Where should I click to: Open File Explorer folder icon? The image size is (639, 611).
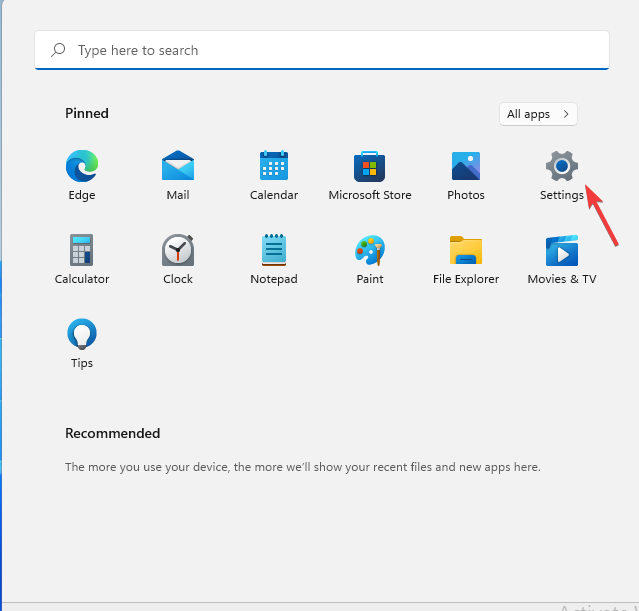[x=466, y=250]
